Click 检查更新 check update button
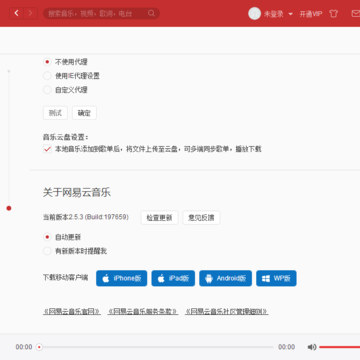 [159, 218]
